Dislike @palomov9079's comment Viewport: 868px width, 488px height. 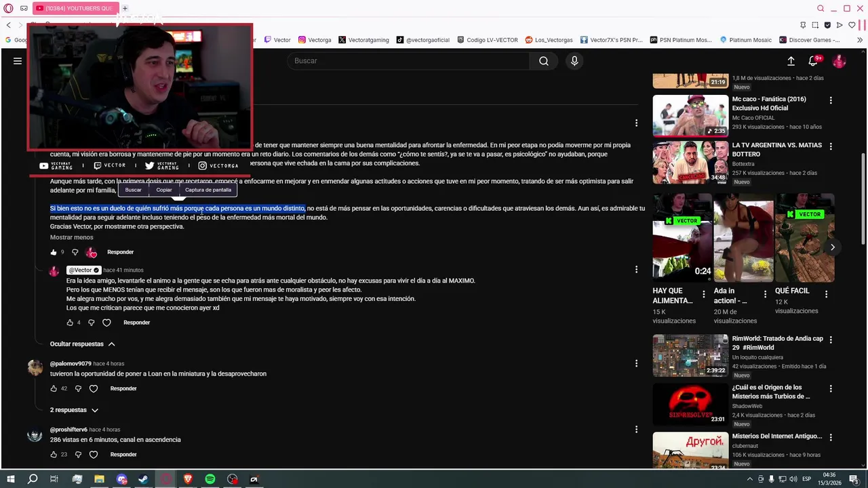coord(78,388)
